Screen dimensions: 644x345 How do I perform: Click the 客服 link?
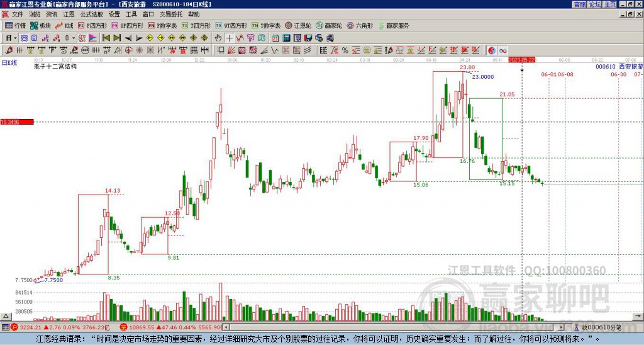click(579, 4)
